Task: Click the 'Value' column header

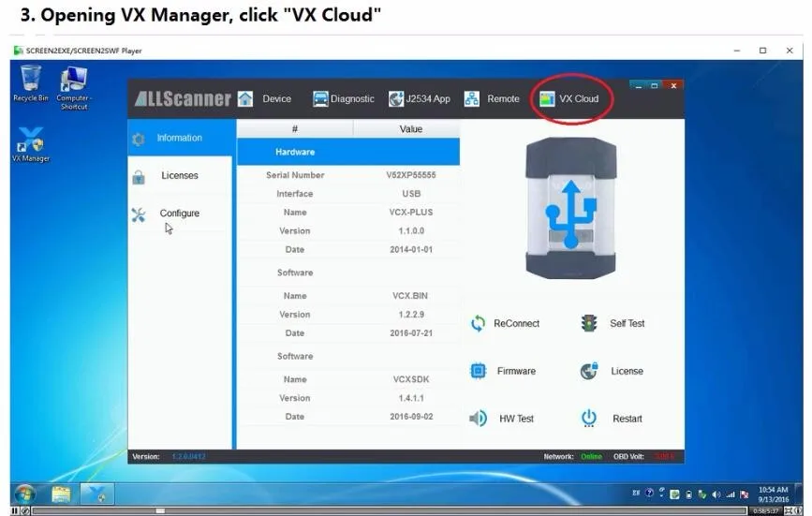Action: pos(410,129)
